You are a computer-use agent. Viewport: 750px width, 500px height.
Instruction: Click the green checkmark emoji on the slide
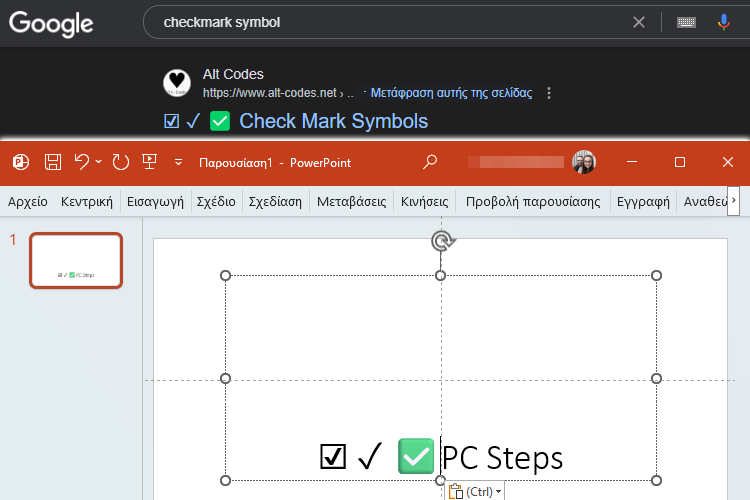coord(416,456)
